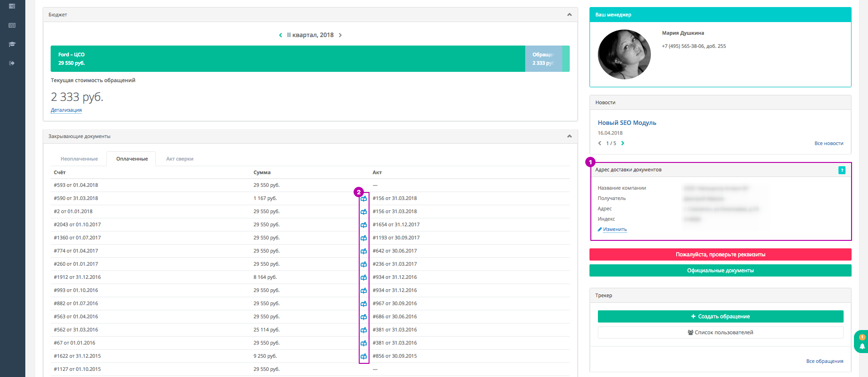Open the Список пользователей button
Image resolution: width=868 pixels, height=377 pixels.
720,332
